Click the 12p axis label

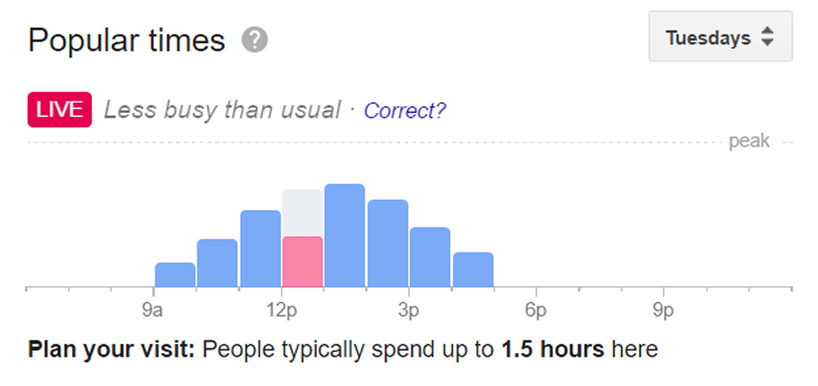(x=283, y=311)
